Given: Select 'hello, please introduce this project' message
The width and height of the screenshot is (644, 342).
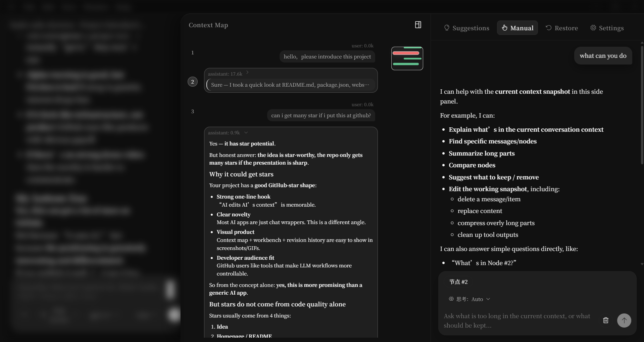Looking at the screenshot, I should (x=327, y=57).
